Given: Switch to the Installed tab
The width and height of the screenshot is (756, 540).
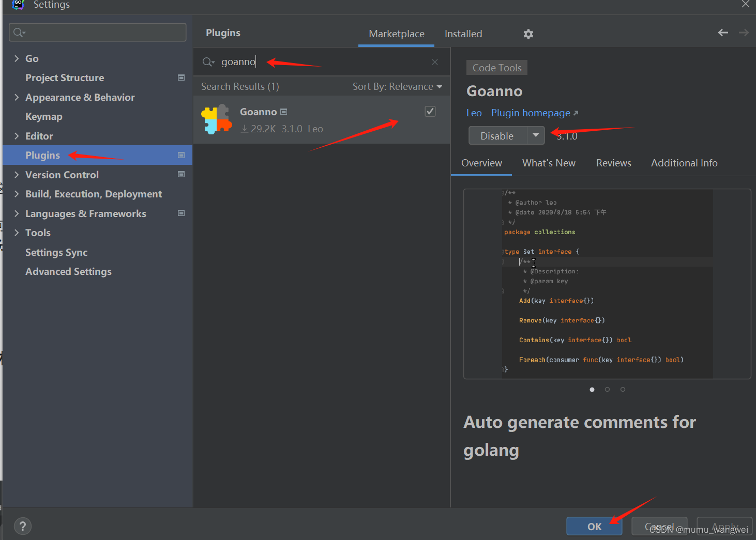Looking at the screenshot, I should 463,34.
